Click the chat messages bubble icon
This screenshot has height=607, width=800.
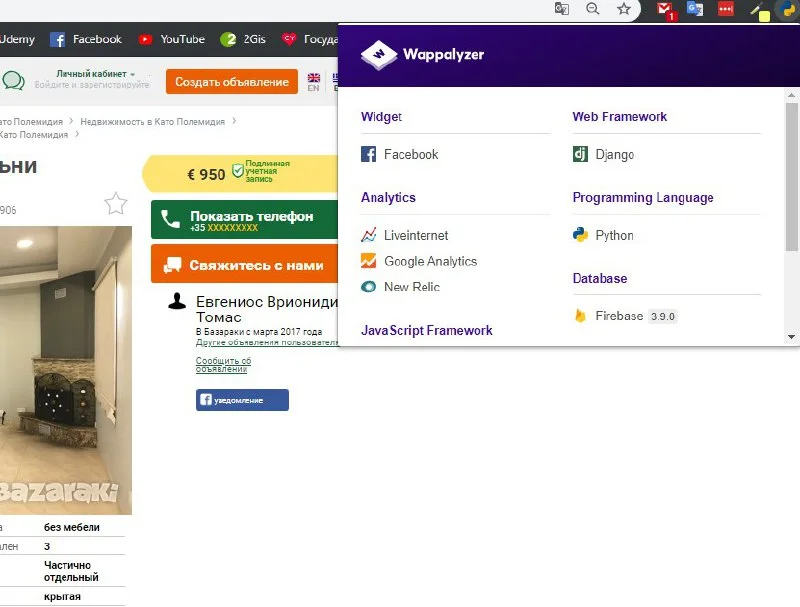point(13,81)
